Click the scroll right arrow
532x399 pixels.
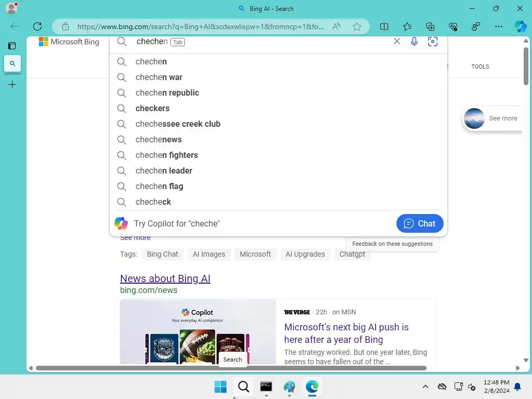point(517,368)
